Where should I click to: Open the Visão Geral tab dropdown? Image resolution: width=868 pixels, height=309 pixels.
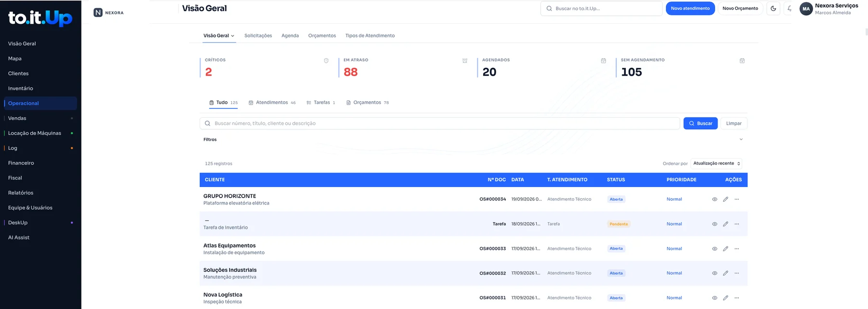[x=219, y=36]
